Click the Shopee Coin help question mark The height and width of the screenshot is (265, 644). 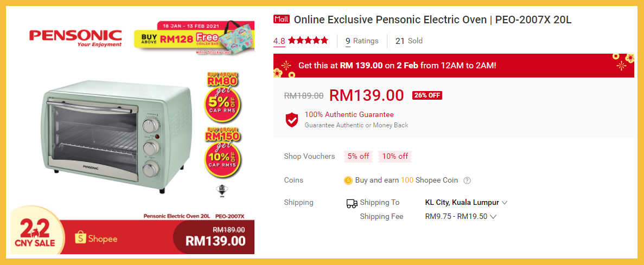(467, 180)
